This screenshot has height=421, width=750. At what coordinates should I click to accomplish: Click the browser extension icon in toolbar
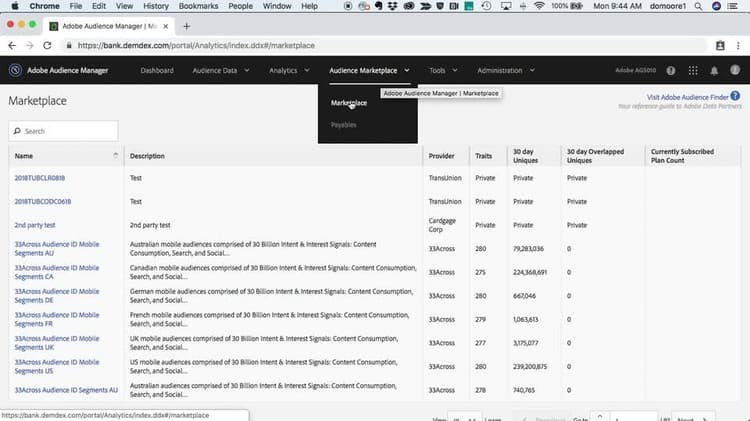pyautogui.click(x=720, y=45)
